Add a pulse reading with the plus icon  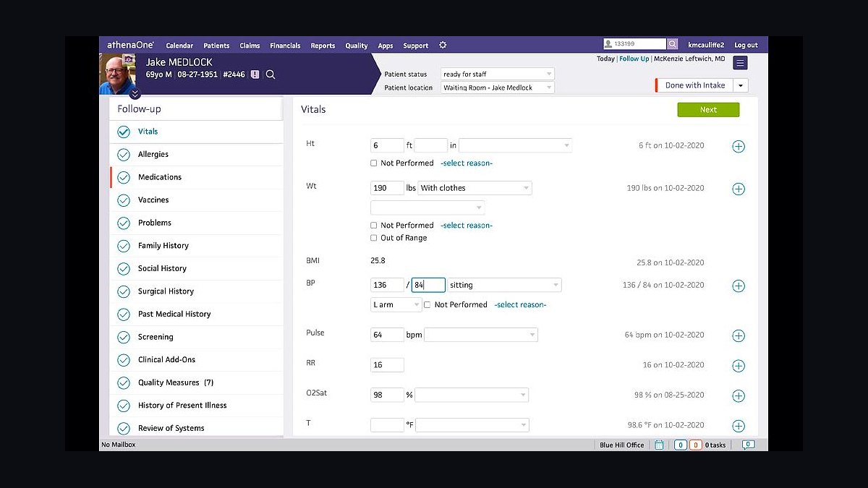[739, 336]
